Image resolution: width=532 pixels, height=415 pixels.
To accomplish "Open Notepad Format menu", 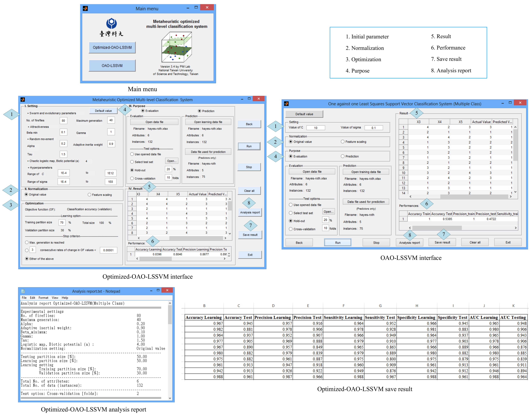I will coord(43,298).
